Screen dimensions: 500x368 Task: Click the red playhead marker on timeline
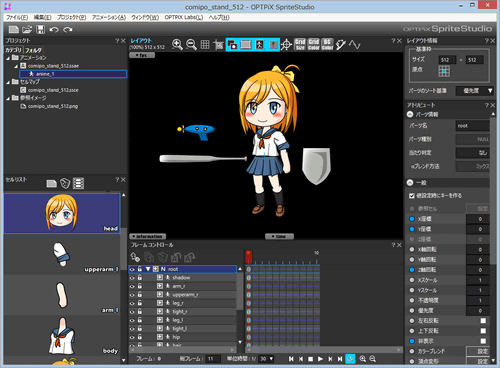(248, 257)
